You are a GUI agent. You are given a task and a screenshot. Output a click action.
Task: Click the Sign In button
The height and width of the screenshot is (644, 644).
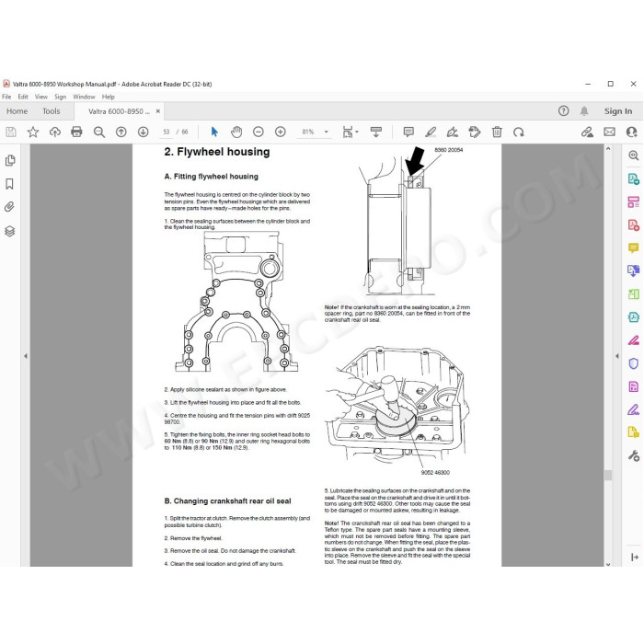[x=618, y=111]
